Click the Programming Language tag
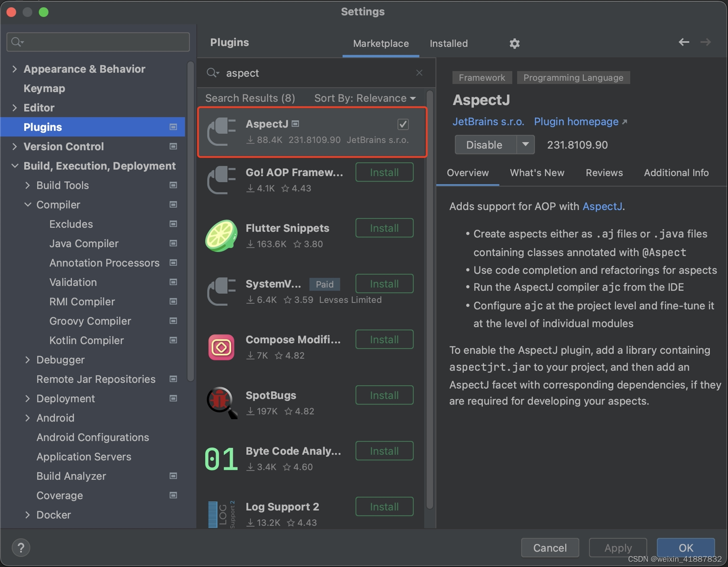Screen dimensions: 728x567 coord(573,78)
